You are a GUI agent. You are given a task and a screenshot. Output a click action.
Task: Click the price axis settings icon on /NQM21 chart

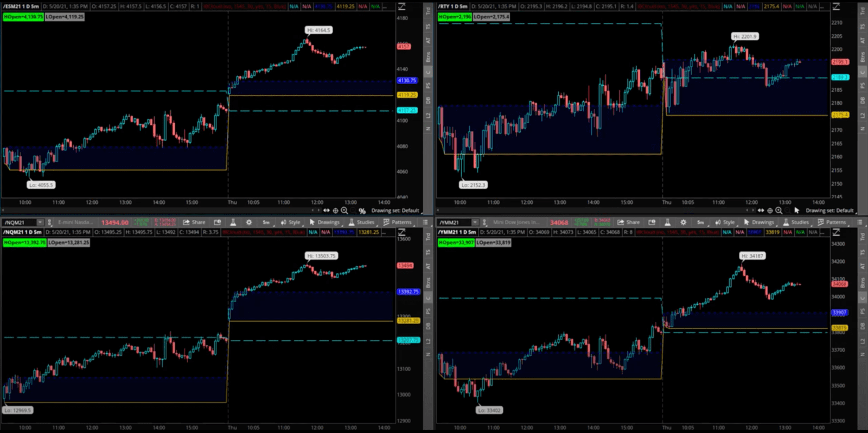click(x=402, y=232)
